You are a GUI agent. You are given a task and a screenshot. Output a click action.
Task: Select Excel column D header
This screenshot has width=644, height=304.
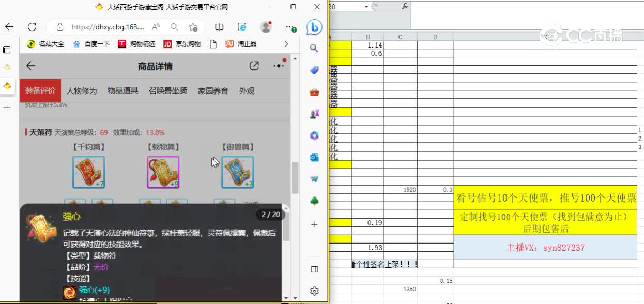(x=436, y=37)
